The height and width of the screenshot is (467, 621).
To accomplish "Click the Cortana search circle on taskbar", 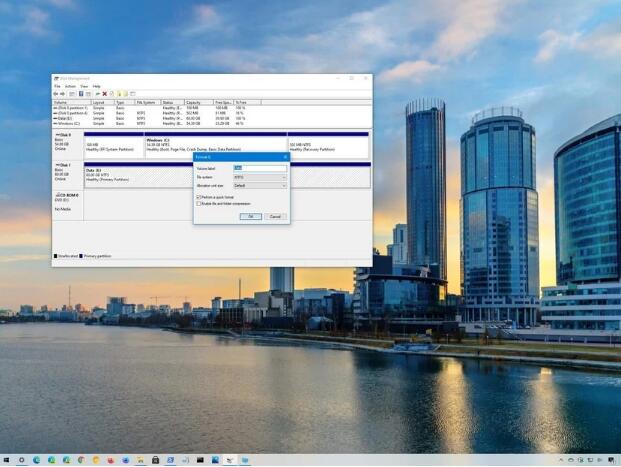I will point(21,460).
